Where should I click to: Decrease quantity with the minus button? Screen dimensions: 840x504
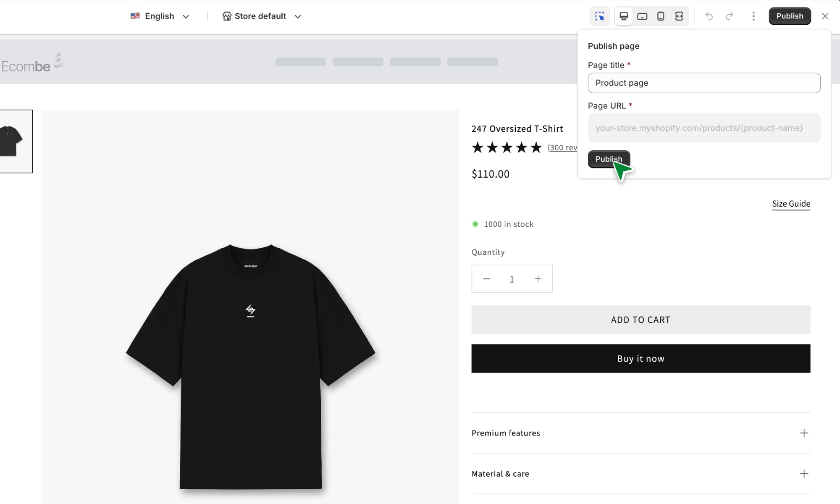tap(486, 279)
